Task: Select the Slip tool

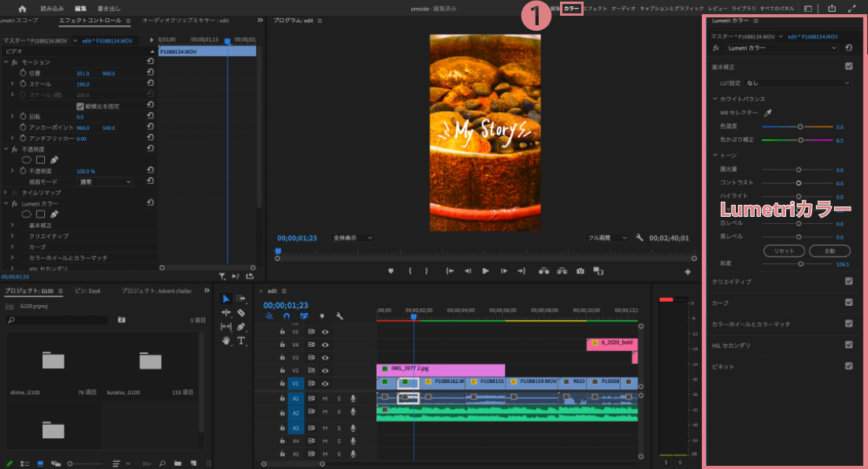Action: coord(226,326)
